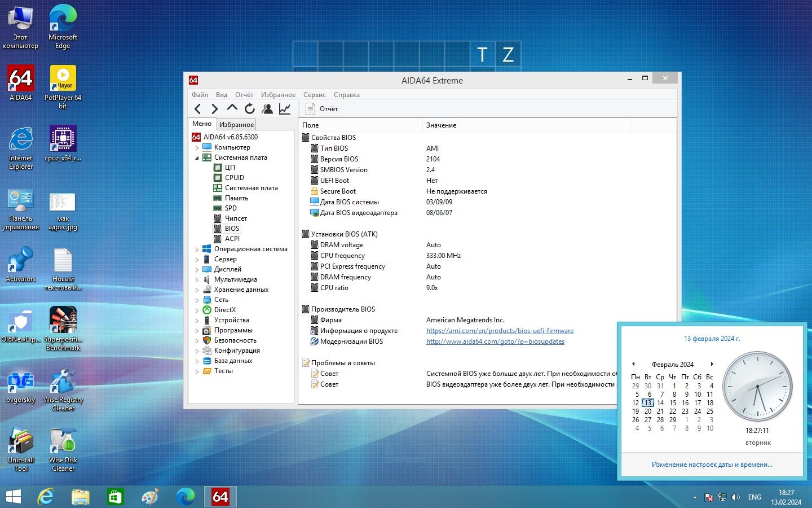The height and width of the screenshot is (508, 812).
Task: Open the Сервис menu
Action: pyautogui.click(x=314, y=95)
